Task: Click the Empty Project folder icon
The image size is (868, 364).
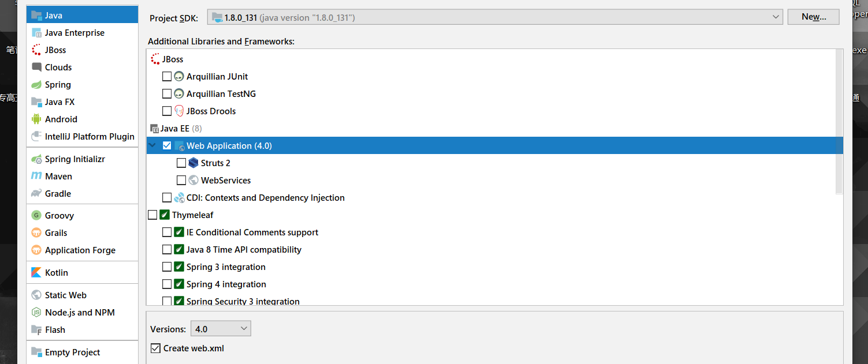Action: (x=36, y=352)
